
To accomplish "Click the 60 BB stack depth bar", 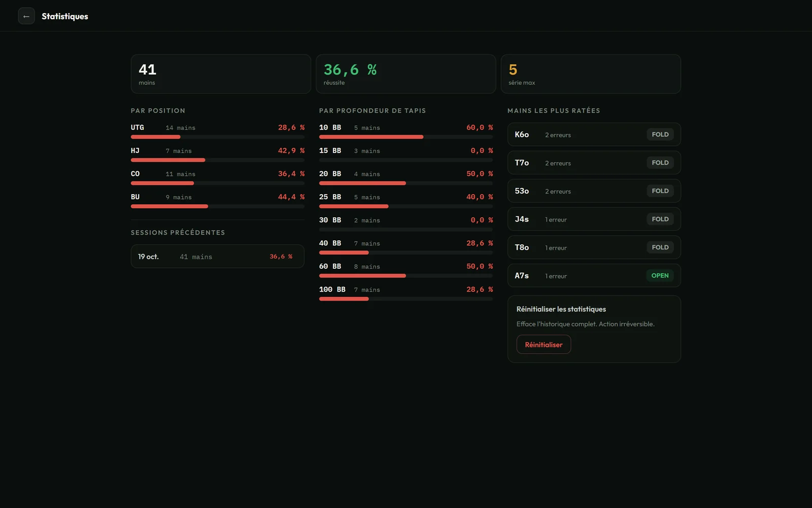I will point(406,276).
